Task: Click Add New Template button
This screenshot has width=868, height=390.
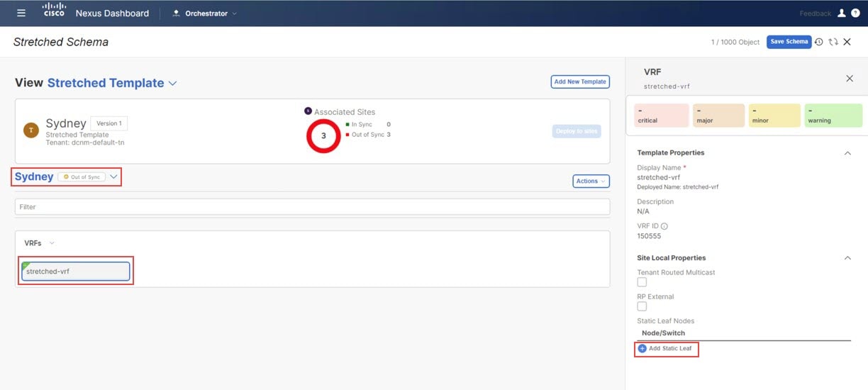Action: click(580, 82)
